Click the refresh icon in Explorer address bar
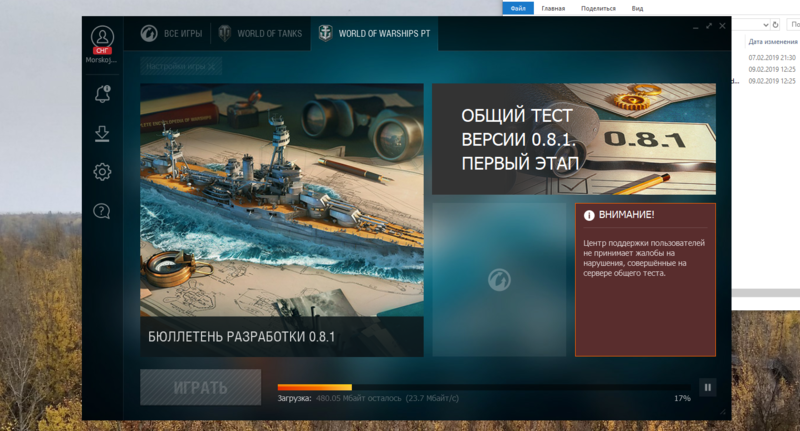 (776, 24)
